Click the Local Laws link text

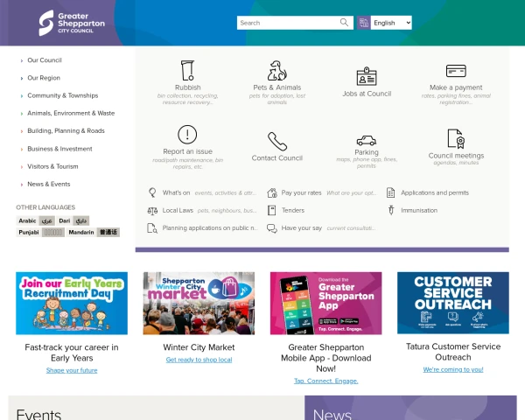click(x=178, y=210)
